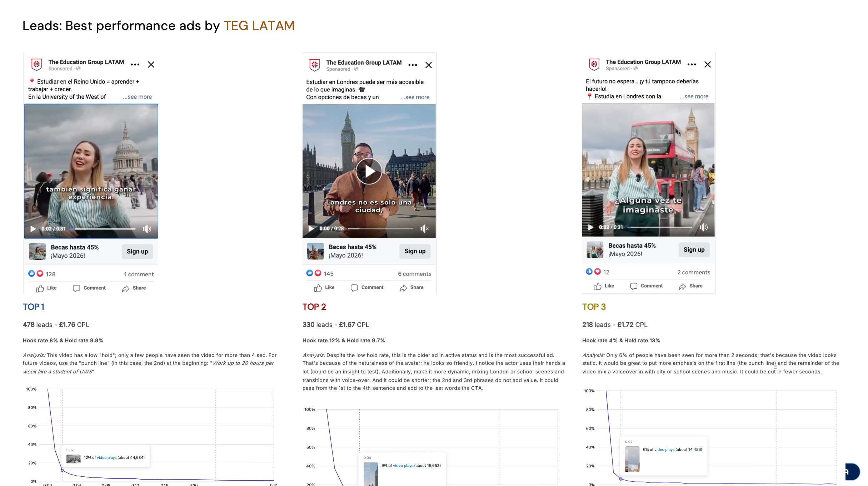The height and width of the screenshot is (486, 868).
Task: Click play icon in TOP 3 video controls
Action: [x=591, y=227]
